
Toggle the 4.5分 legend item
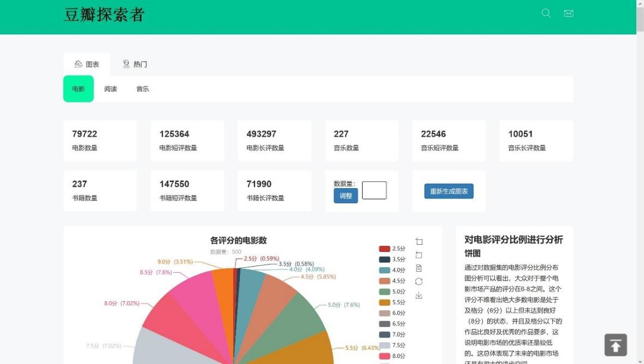point(392,281)
